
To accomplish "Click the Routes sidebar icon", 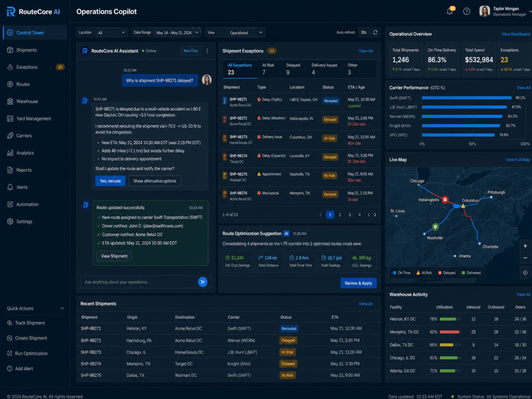I will (10, 84).
